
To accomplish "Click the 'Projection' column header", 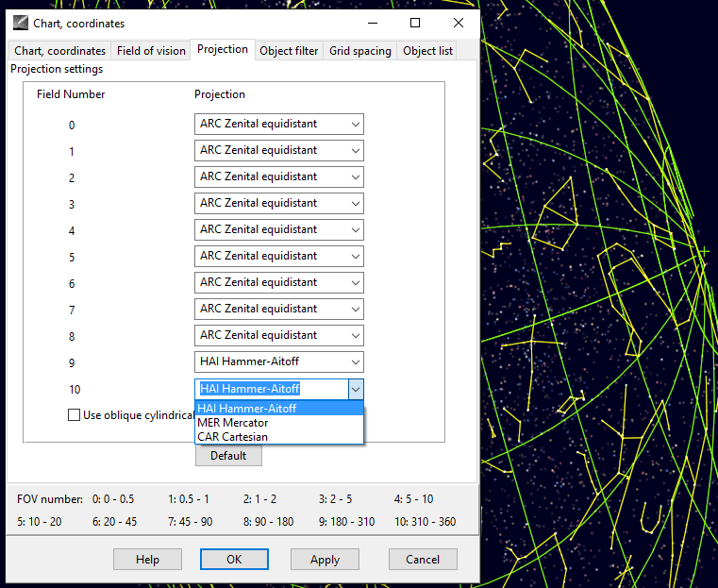I will tap(220, 94).
